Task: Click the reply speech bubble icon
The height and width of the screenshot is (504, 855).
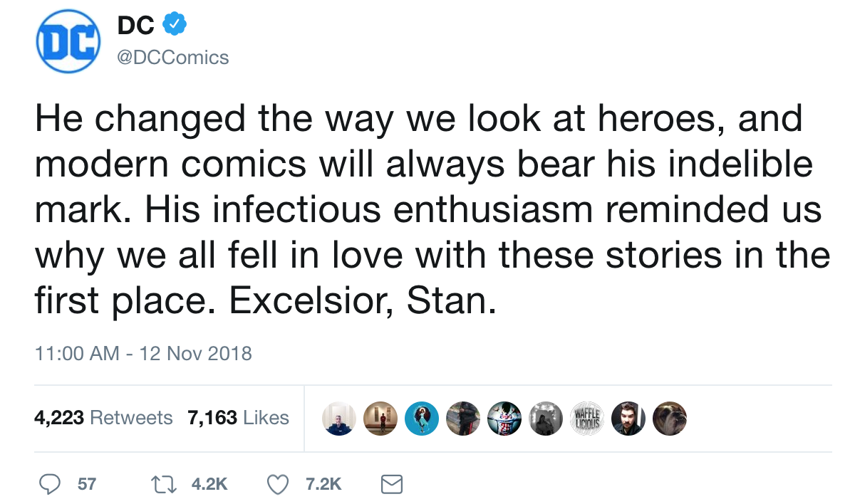Action: pos(49,484)
